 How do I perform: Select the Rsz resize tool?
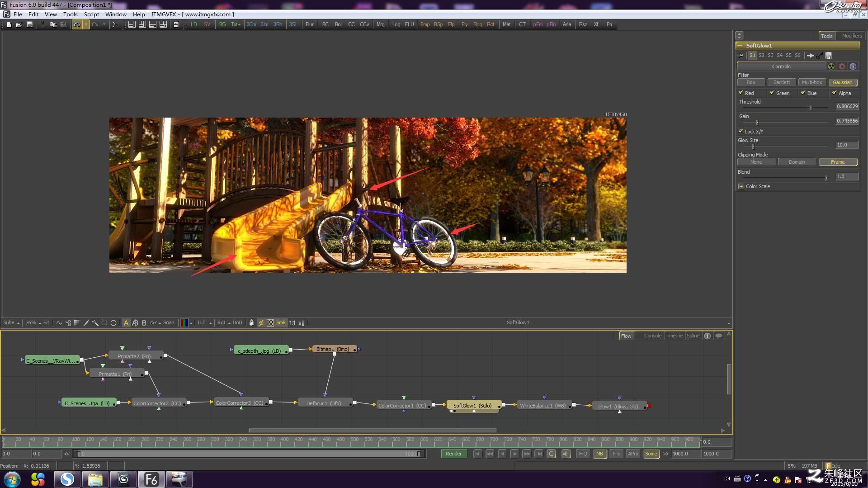[583, 24]
